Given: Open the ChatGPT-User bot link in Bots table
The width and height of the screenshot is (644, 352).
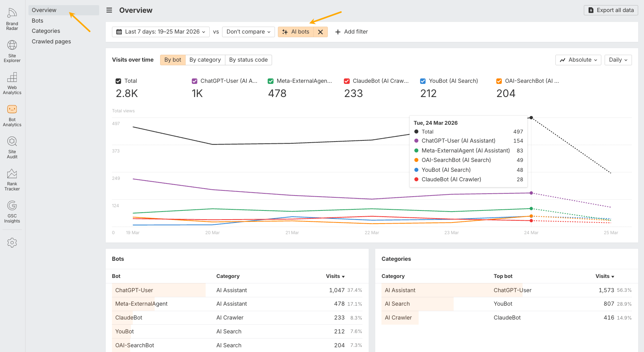Looking at the screenshot, I should (133, 290).
